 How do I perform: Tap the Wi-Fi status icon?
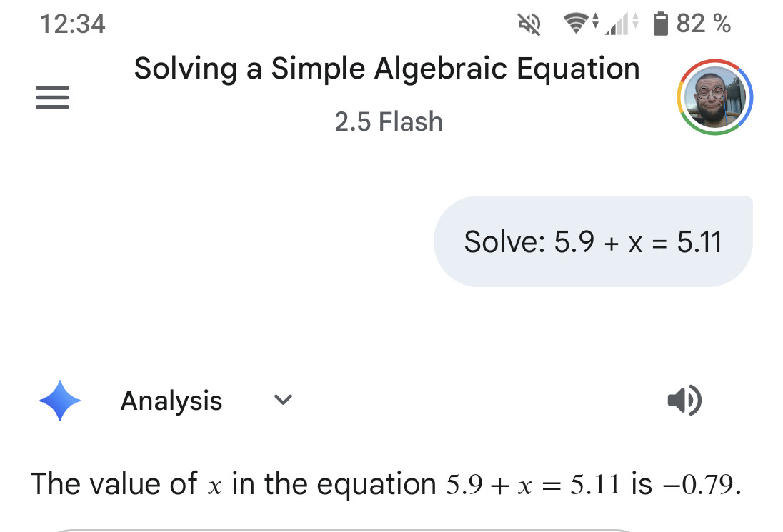(x=577, y=24)
